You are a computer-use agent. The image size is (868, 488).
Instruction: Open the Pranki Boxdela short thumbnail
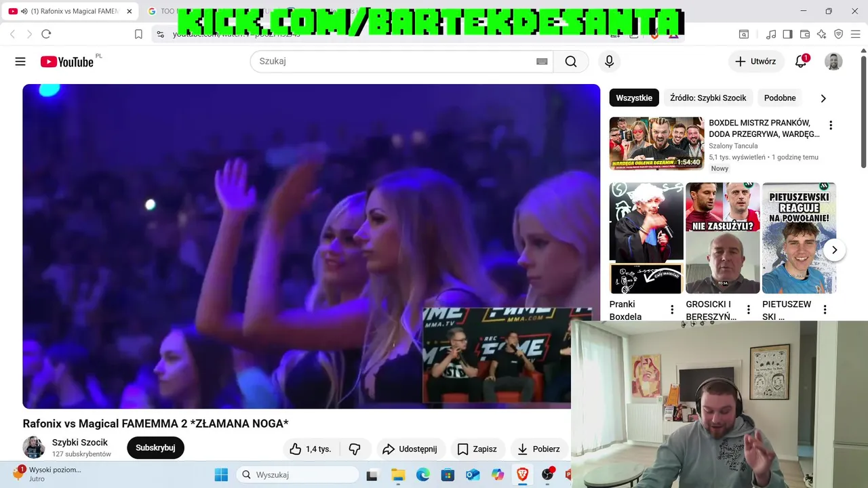(x=646, y=238)
